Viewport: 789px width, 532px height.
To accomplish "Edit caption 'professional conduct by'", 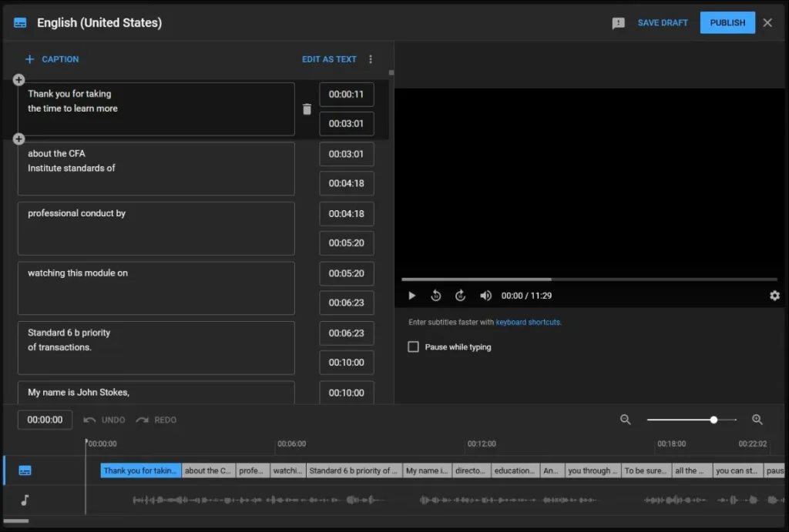I will point(156,229).
